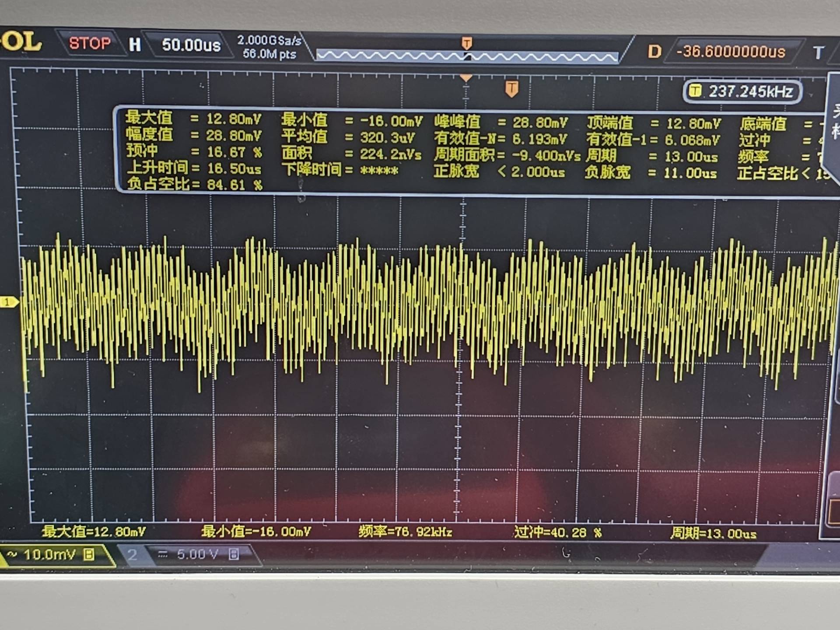Select the H horizontal timebase label

135,45
